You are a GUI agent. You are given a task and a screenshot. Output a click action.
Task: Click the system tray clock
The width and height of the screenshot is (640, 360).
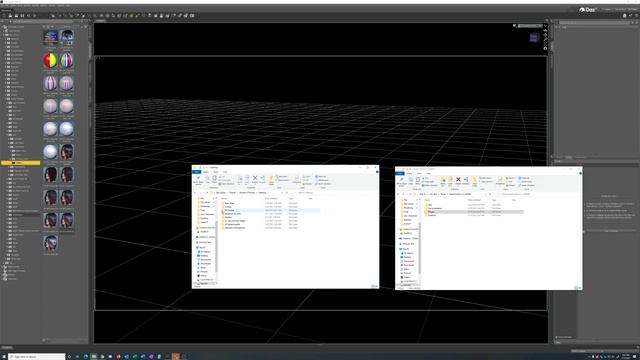coord(626,356)
